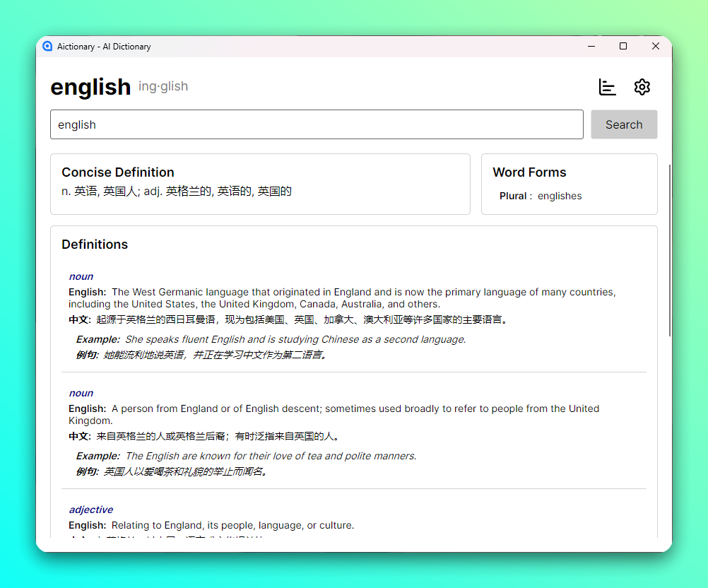Click the "adjective" part-of-speech label
Viewport: 708px width, 588px height.
click(90, 510)
